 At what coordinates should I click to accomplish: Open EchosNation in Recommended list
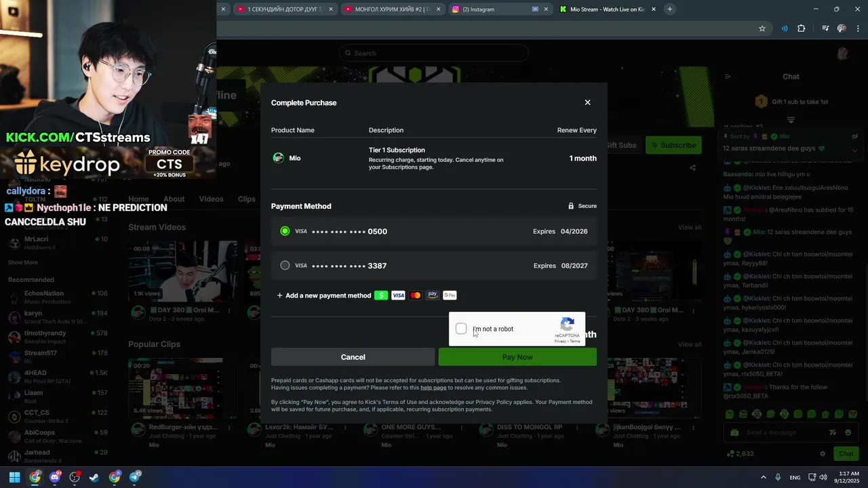click(58, 297)
